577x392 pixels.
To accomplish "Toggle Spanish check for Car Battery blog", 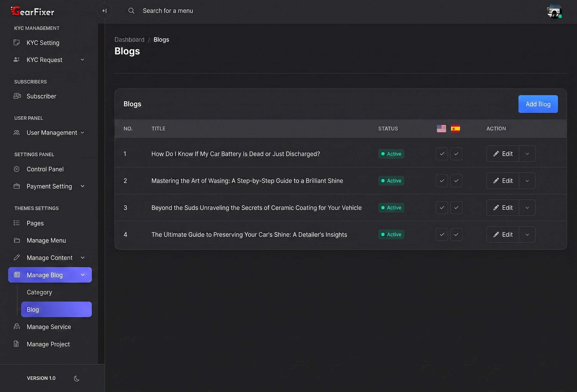I will tap(456, 154).
